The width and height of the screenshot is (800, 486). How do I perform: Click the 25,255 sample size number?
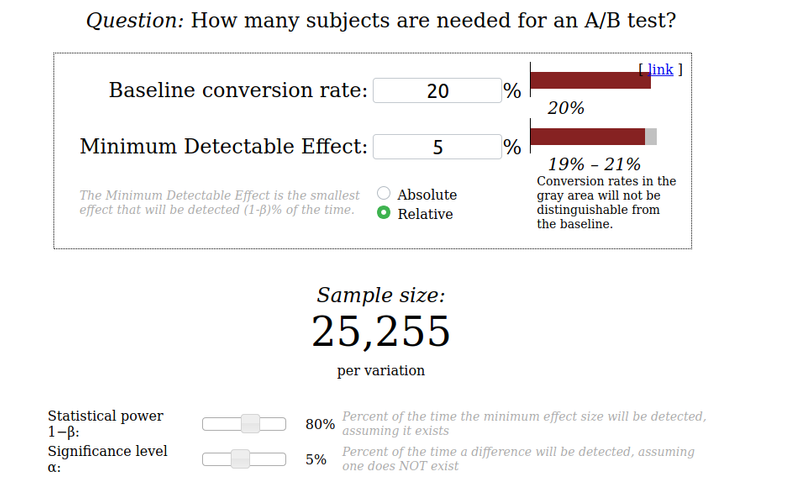click(x=381, y=331)
